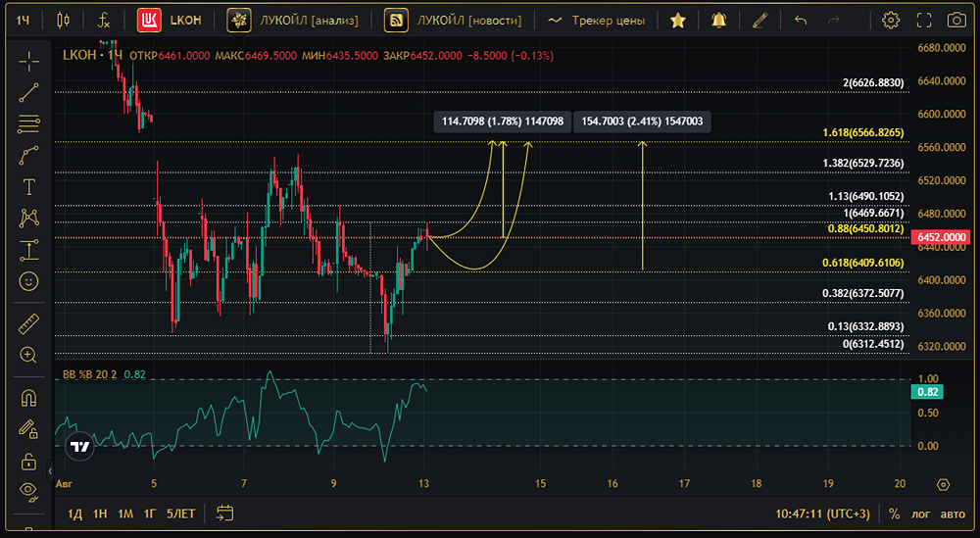Image resolution: width=980 pixels, height=538 pixels.
Task: Open the emoji sticker tool
Action: 28,281
